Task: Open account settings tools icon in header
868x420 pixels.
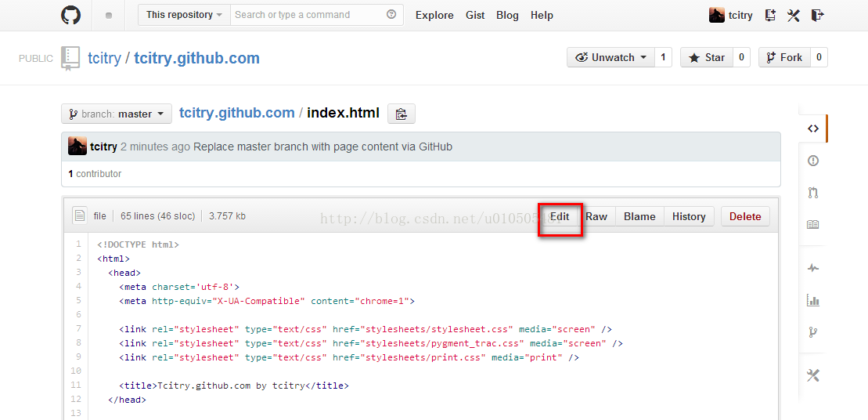Action: tap(794, 15)
